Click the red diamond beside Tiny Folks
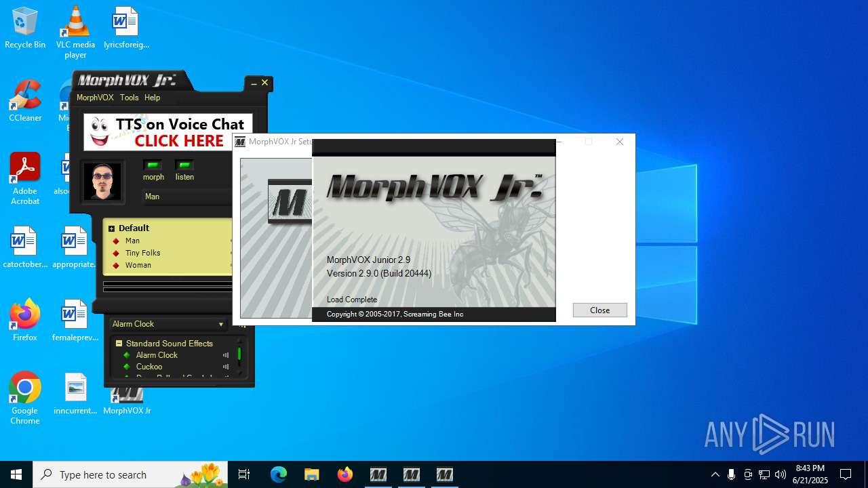 pos(116,253)
